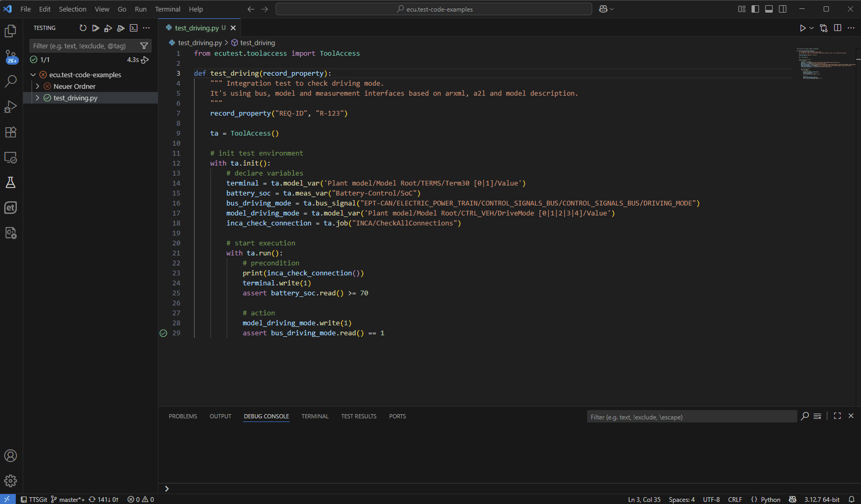Maximize the bottom panel size
This screenshot has width=861, height=504.
pos(837,416)
